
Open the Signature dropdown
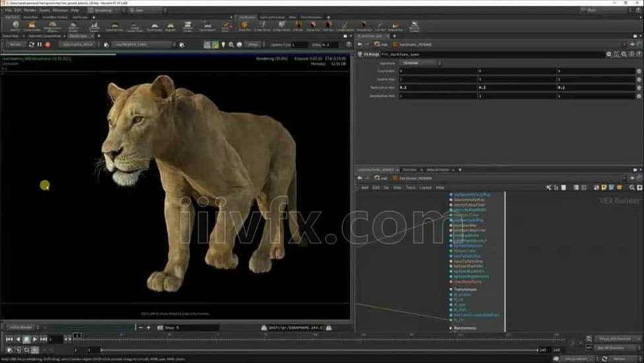coord(420,63)
